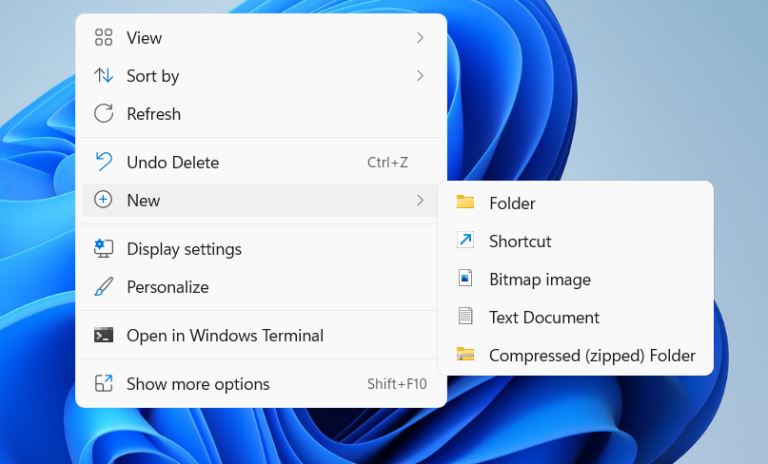Click the Windows Terminal icon
This screenshot has height=464, width=768.
[103, 335]
